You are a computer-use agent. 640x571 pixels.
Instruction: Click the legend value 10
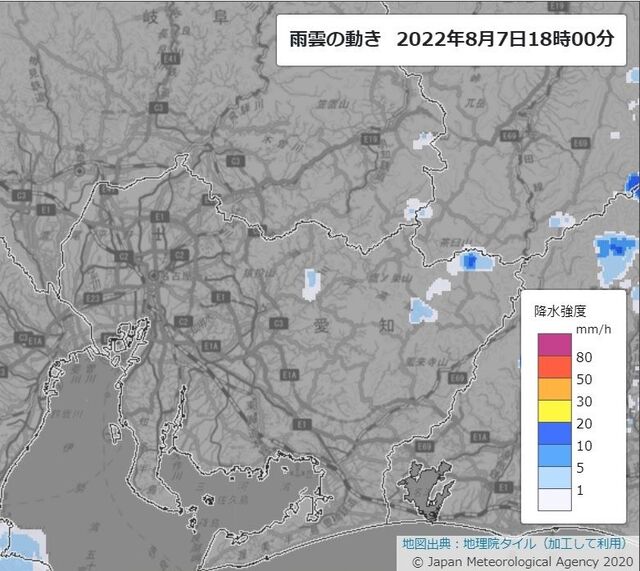pos(584,446)
